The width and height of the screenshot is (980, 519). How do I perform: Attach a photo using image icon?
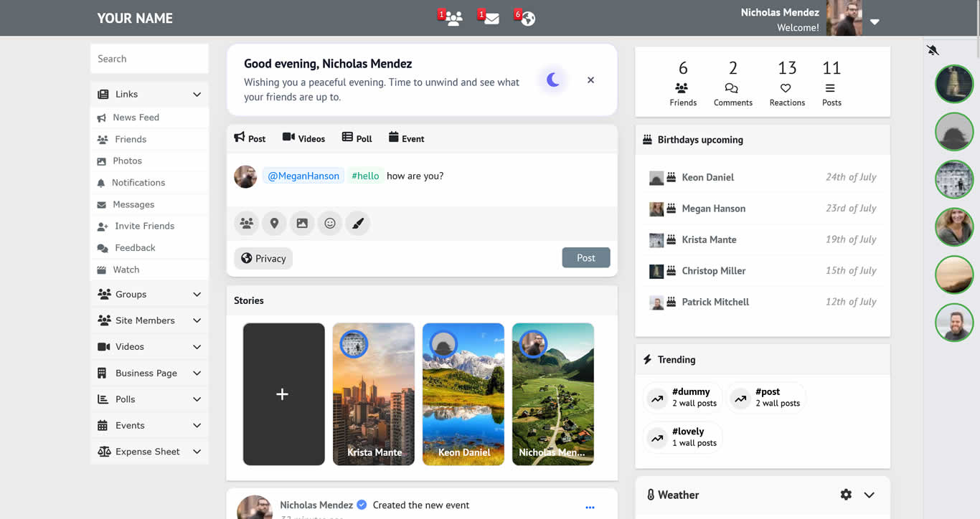pyautogui.click(x=302, y=223)
